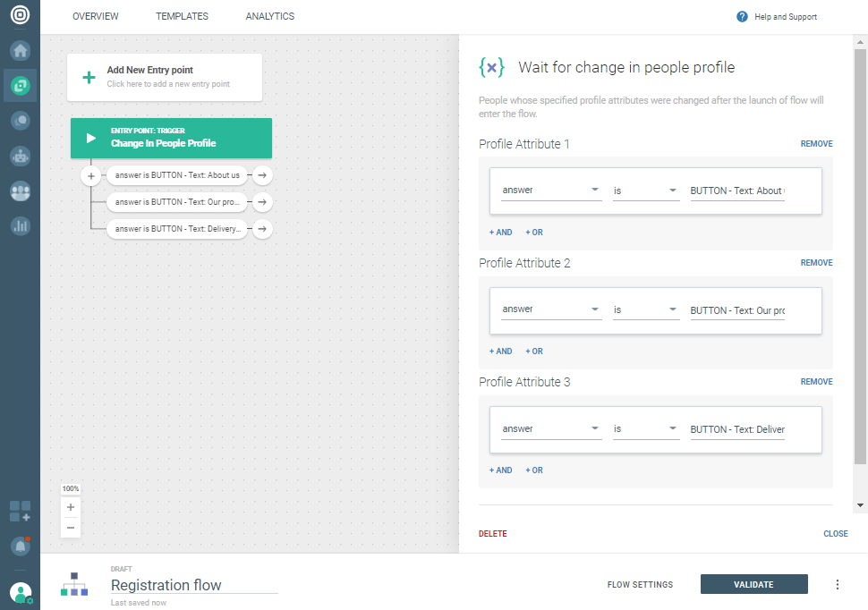This screenshot has width=868, height=610.
Task: Click the Help and Support question mark icon
Action: 742,17
